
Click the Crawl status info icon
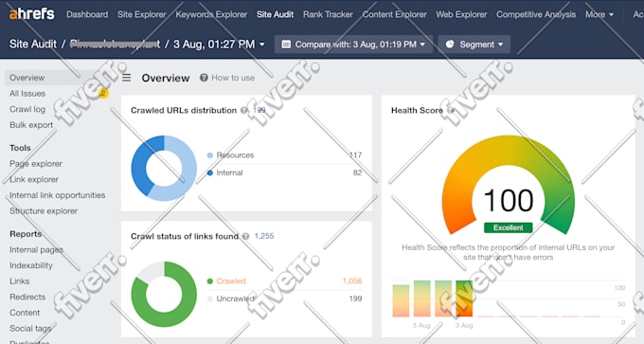pos(245,236)
